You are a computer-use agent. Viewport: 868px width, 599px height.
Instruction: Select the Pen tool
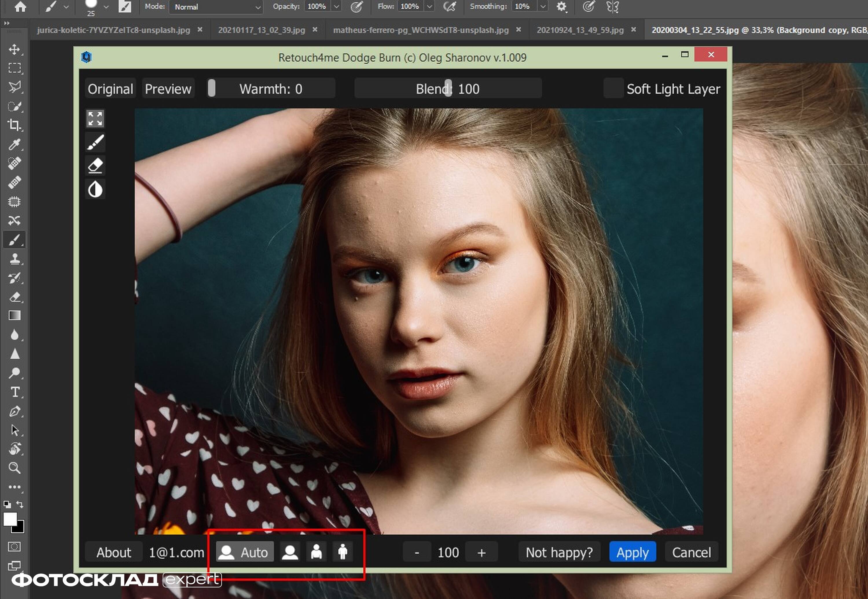pyautogui.click(x=14, y=411)
